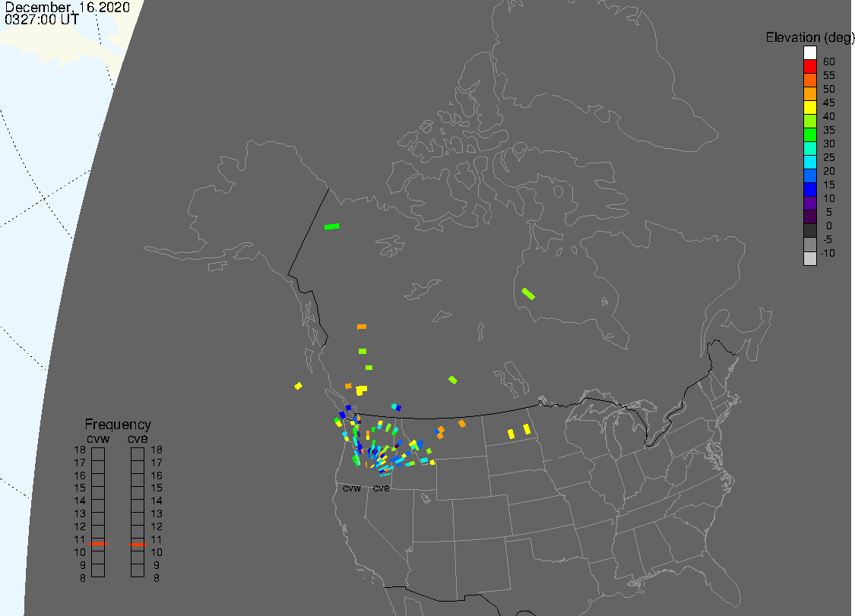Click the yellow-green echo in Saskatchewan
This screenshot has width=855, height=616.
pyautogui.click(x=453, y=380)
